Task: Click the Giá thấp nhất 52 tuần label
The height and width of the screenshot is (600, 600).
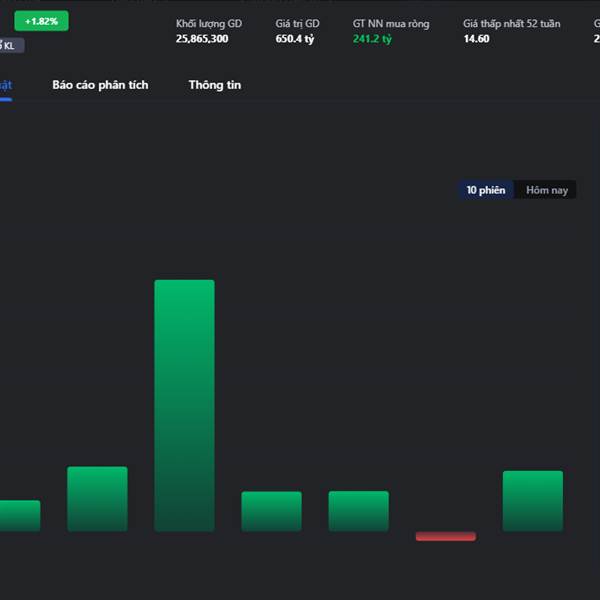Action: [x=512, y=24]
